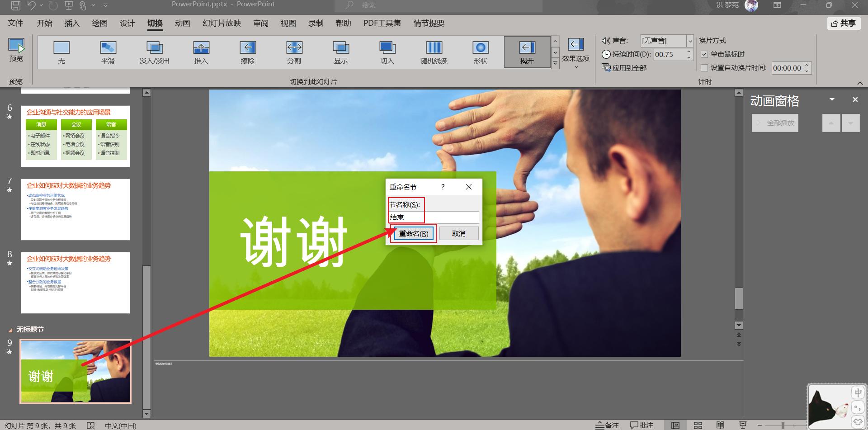Image resolution: width=868 pixels, height=430 pixels.
Task: Choose the 显示 Reveal transition
Action: click(x=341, y=52)
